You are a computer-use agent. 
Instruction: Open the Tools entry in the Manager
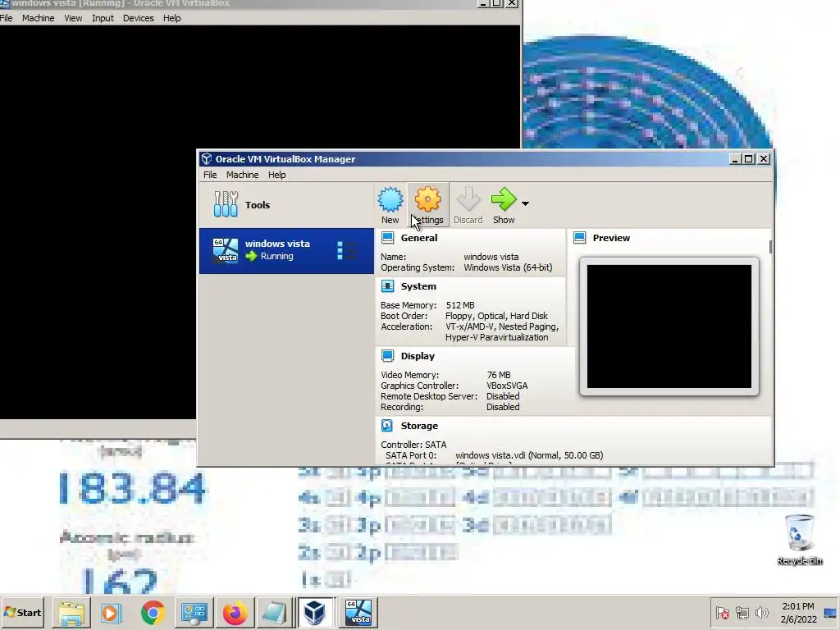pyautogui.click(x=286, y=204)
